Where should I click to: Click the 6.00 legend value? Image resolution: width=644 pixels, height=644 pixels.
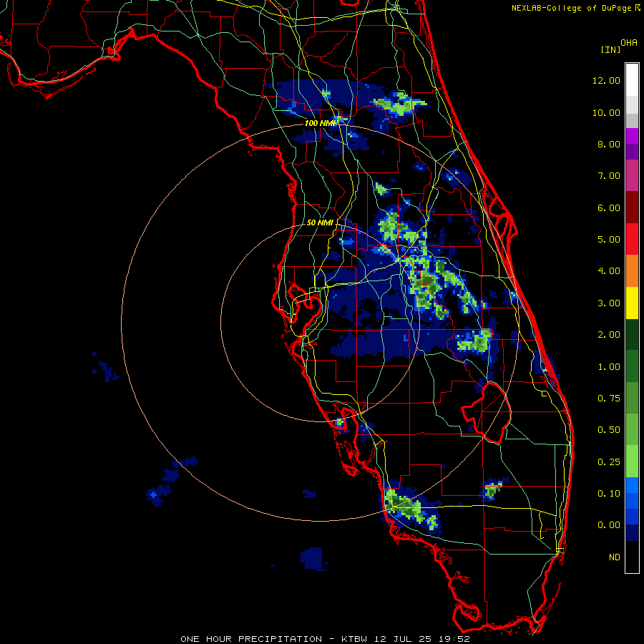609,208
